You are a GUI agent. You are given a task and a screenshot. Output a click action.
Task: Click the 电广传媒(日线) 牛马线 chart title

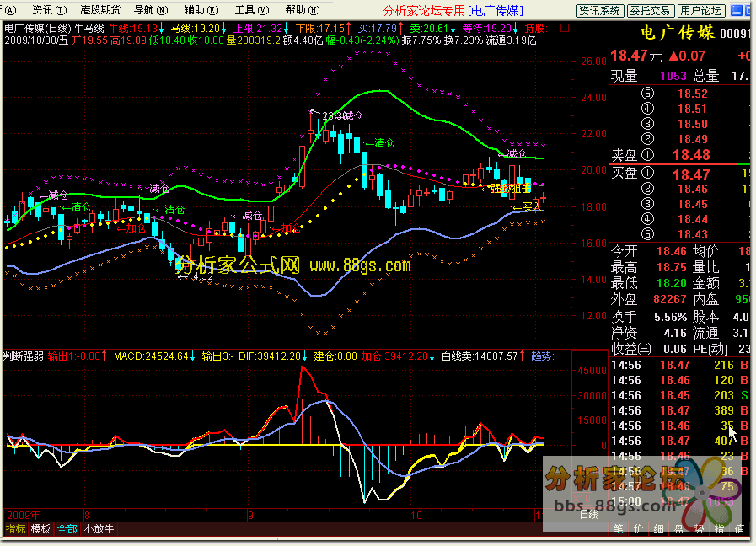pos(55,29)
